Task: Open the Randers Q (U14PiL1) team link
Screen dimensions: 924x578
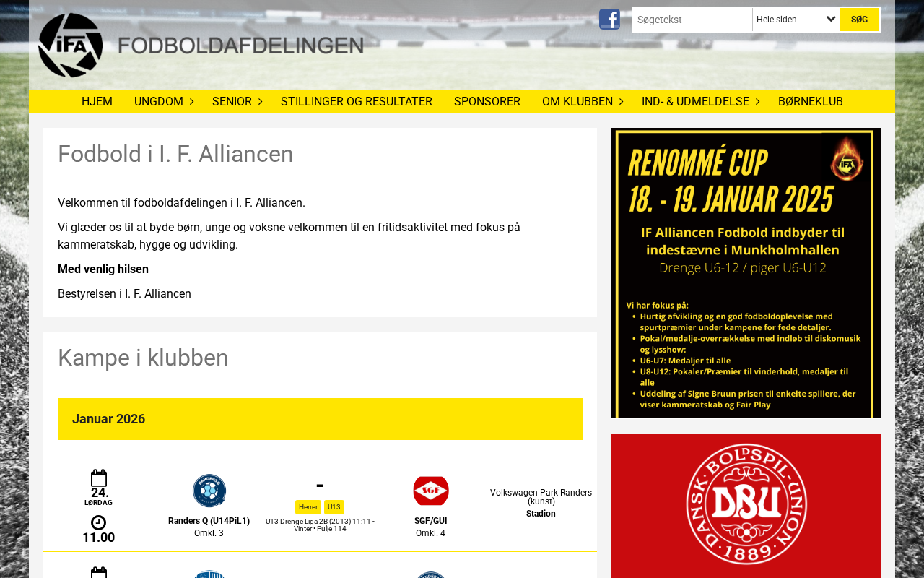Action: pyautogui.click(x=209, y=521)
